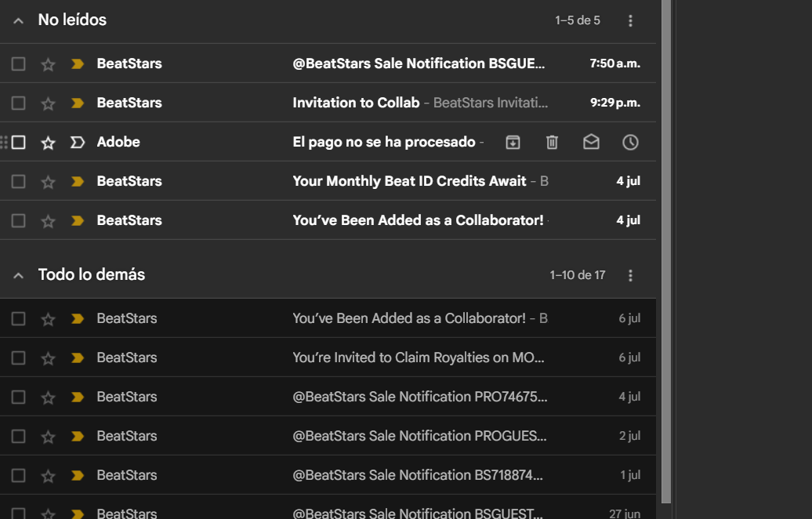Select checkbox for 7:50 a.m. sale notification
Screen dimensions: 812x519
[18, 64]
